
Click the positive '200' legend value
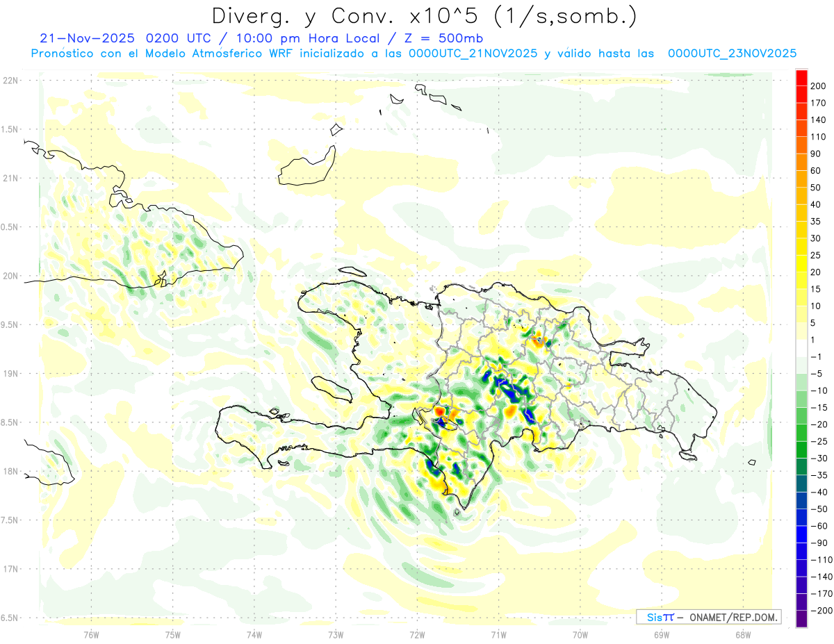coord(819,86)
